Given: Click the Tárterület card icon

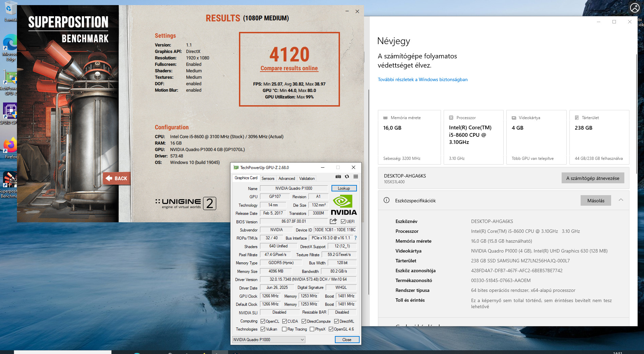Looking at the screenshot, I should pyautogui.click(x=577, y=118).
